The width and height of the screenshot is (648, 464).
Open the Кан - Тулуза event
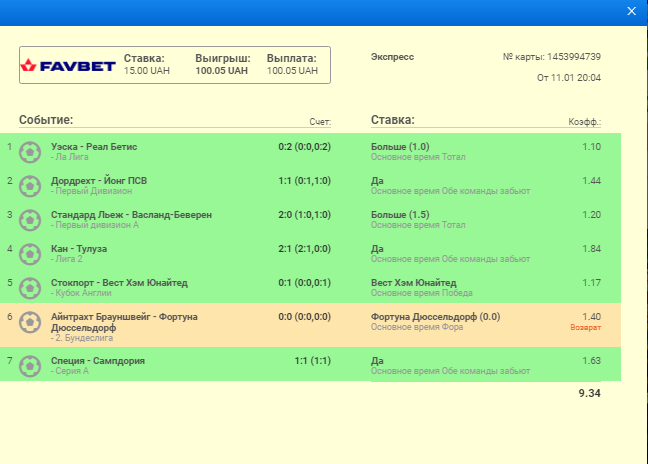pyautogui.click(x=78, y=249)
